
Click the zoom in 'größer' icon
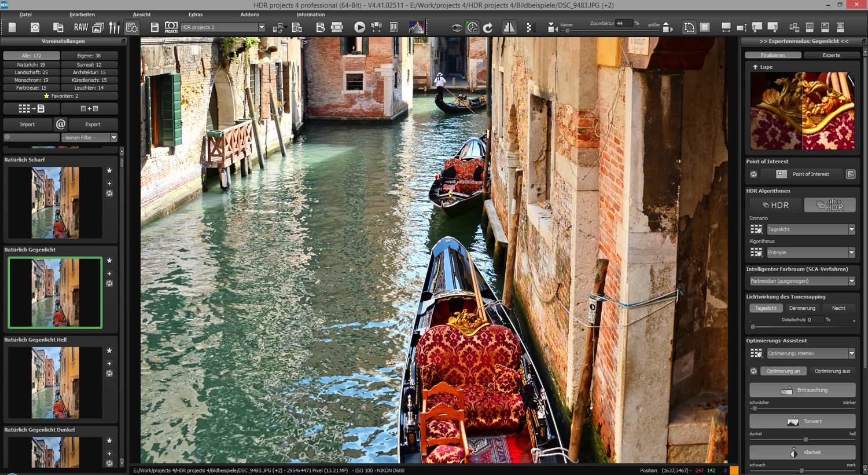tap(667, 27)
